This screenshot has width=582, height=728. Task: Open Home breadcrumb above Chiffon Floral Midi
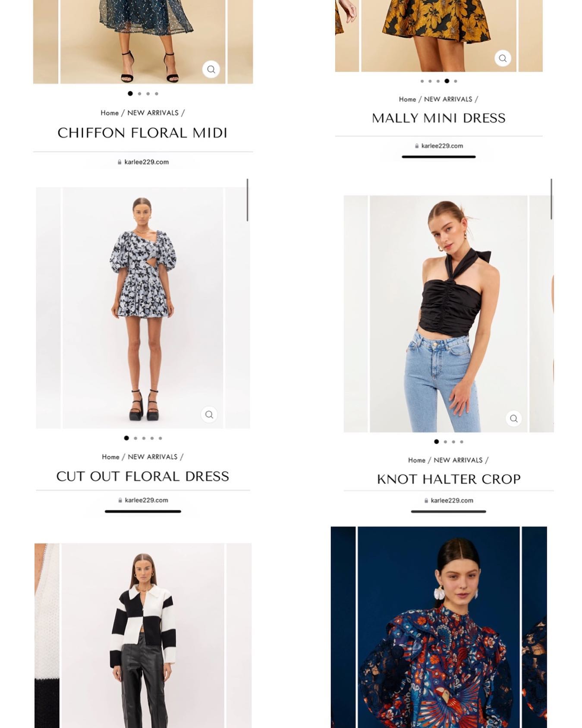point(110,113)
